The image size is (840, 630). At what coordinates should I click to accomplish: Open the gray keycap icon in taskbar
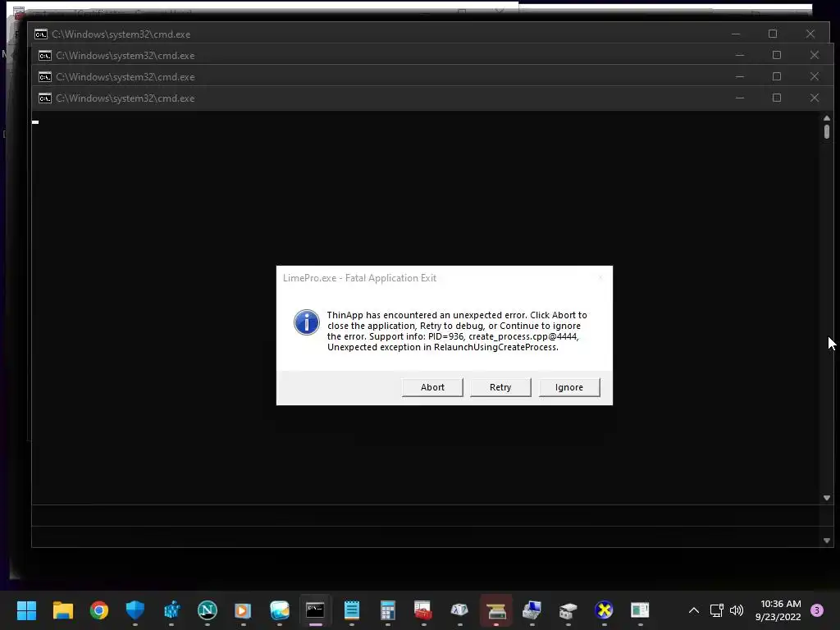coord(459,610)
